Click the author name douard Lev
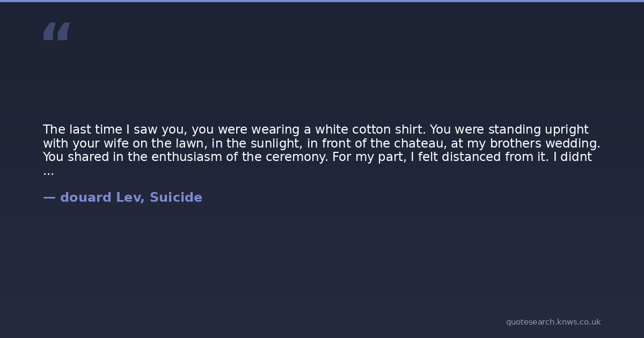Image resolution: width=644 pixels, height=338 pixels. (100, 198)
